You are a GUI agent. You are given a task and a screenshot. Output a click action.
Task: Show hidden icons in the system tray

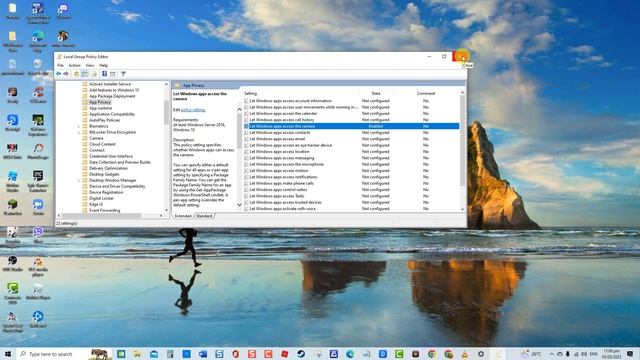[551, 354]
